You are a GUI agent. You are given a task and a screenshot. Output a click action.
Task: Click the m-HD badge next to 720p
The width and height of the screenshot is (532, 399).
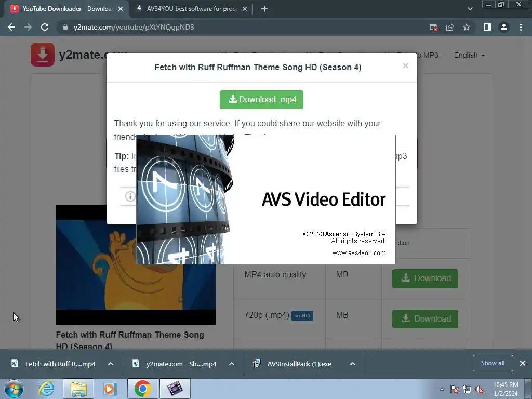coord(302,316)
